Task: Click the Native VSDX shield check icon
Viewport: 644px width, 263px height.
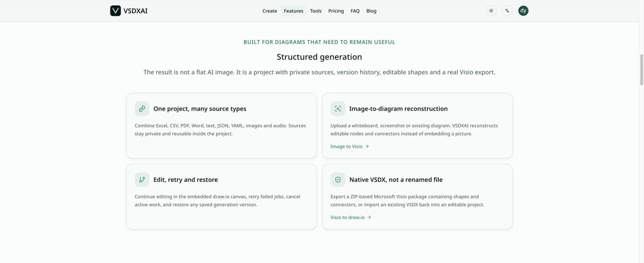Action: (x=338, y=180)
